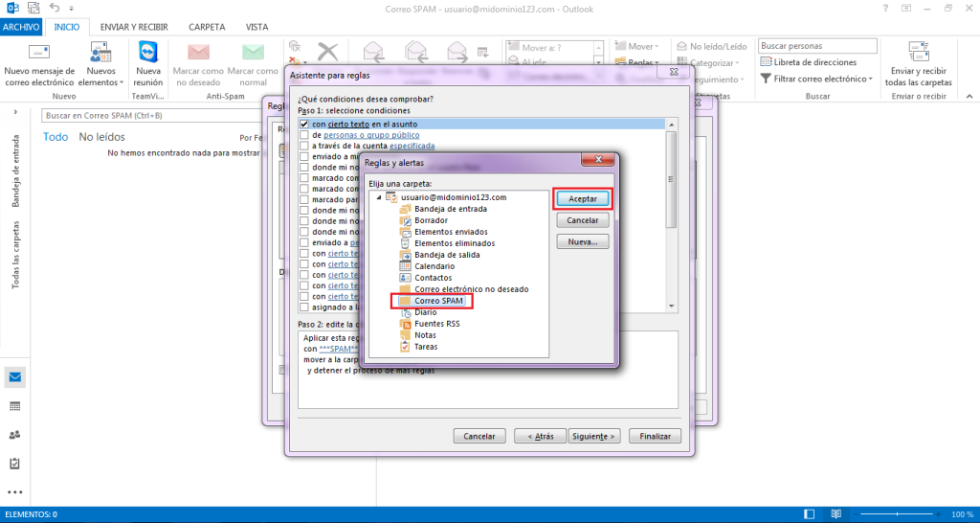Click the Reply envelope icon in ribbon
This screenshot has height=523, width=980.
374,52
